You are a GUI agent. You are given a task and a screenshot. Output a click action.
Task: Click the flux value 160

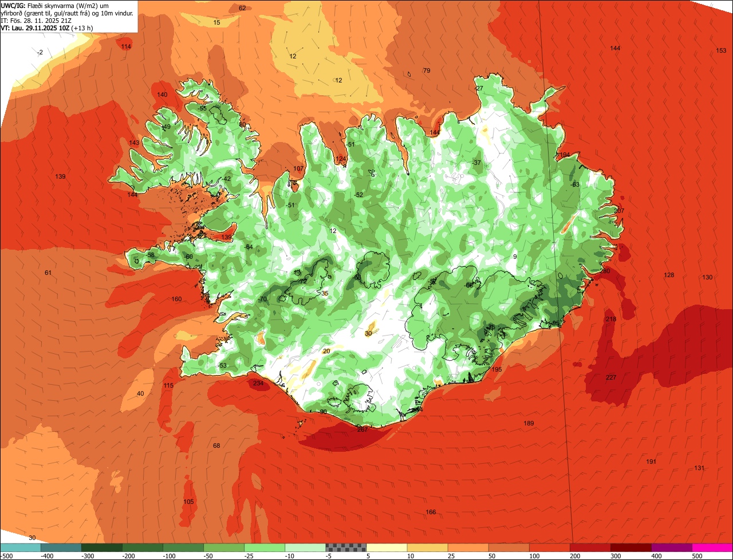tap(176, 299)
